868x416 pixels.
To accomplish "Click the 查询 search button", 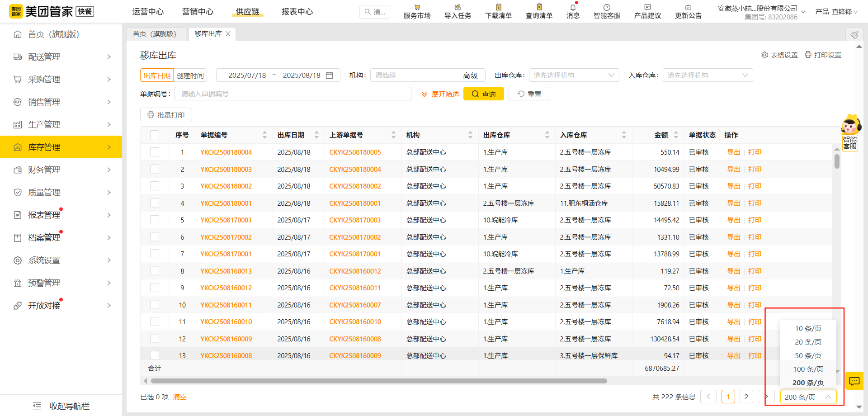I will point(483,94).
